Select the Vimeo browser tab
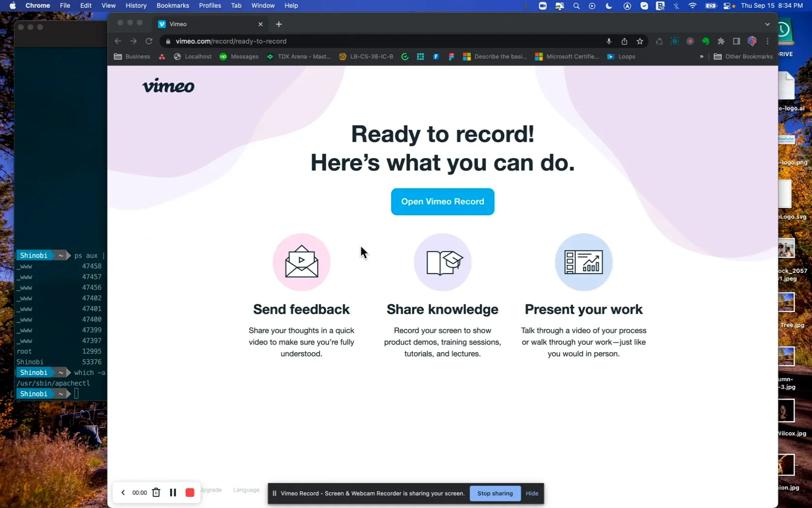Screen dimensions: 812x508 tap(211, 24)
